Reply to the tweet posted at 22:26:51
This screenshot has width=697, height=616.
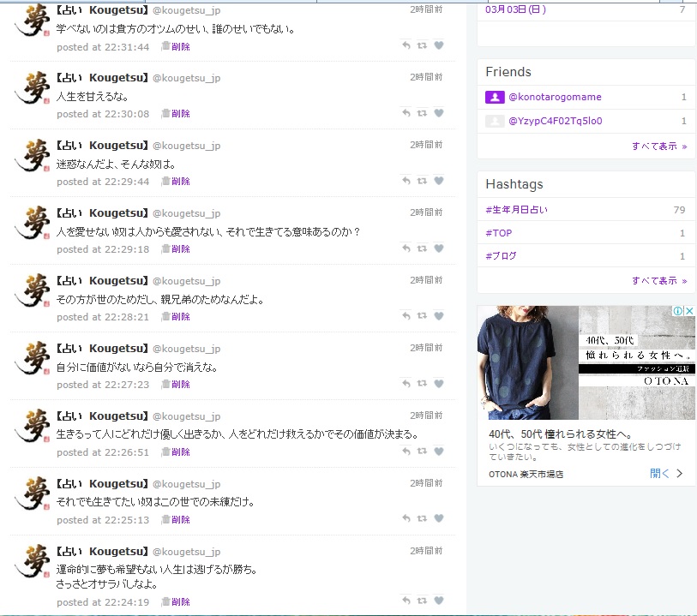[406, 452]
